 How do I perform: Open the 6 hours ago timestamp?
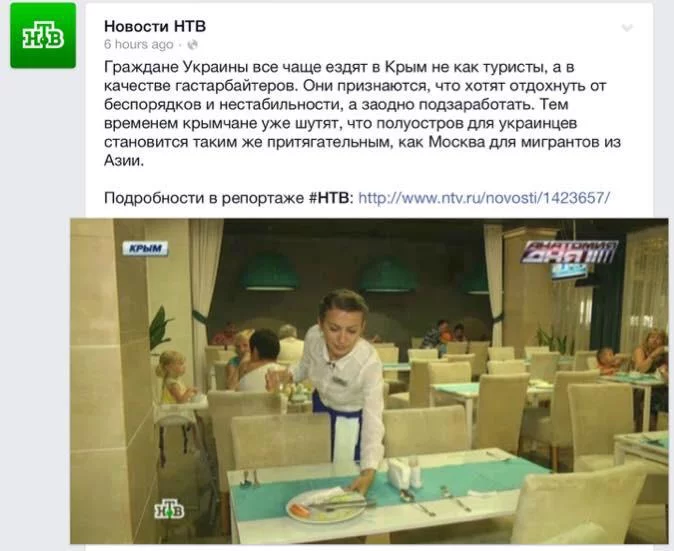pos(138,44)
